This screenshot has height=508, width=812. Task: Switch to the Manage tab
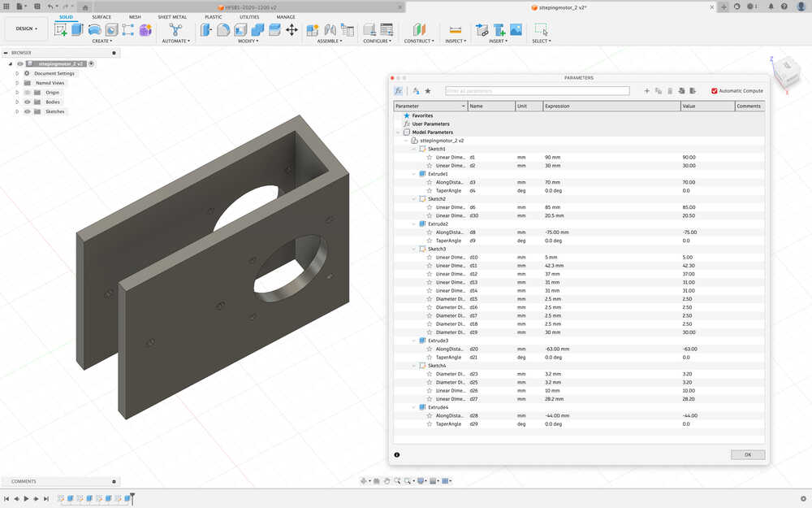tap(285, 17)
